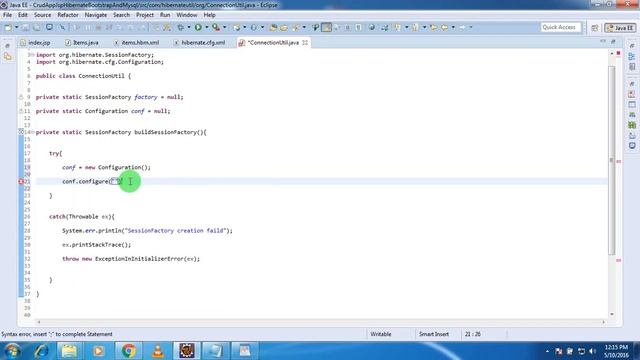Screen dimensions: 640x360
Task: Click the Previous Annotation arrow icon
Action: click(x=415, y=27)
